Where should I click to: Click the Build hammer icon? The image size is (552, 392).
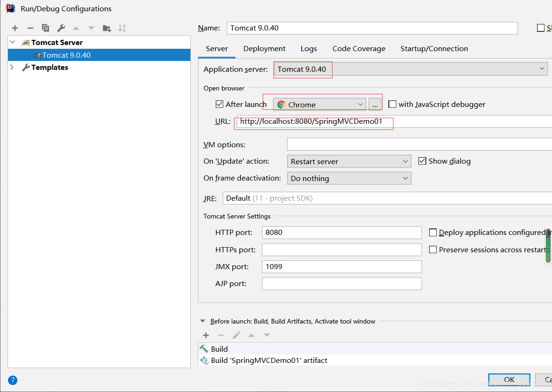tap(204, 349)
